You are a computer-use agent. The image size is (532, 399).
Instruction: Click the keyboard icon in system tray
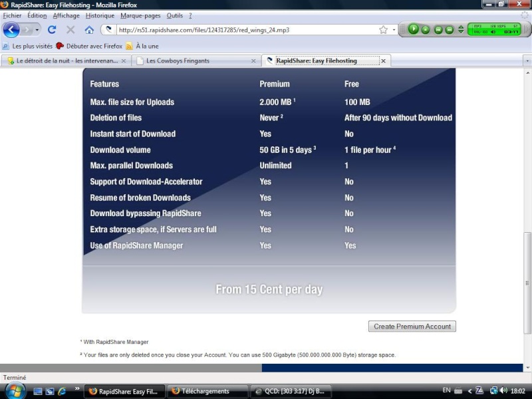[x=458, y=391]
